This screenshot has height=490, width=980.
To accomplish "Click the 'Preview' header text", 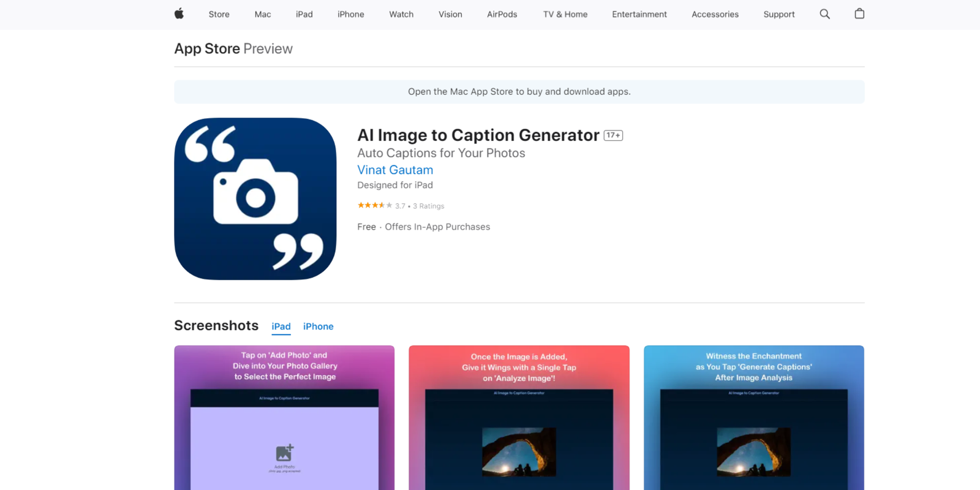I will pos(268,48).
